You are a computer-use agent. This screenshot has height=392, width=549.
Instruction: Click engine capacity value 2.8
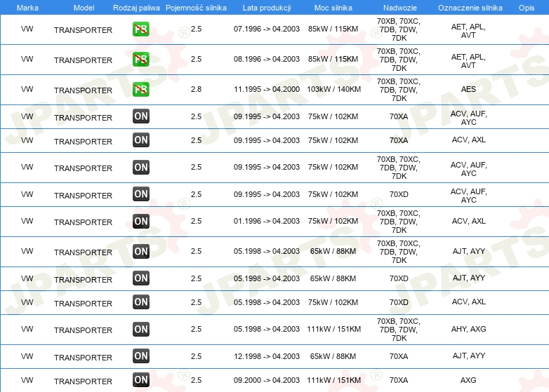pos(196,89)
